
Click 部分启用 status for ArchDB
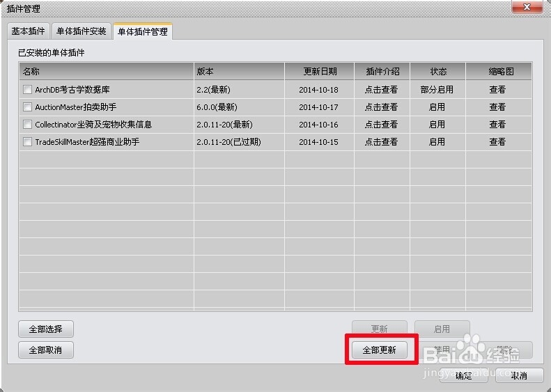437,90
